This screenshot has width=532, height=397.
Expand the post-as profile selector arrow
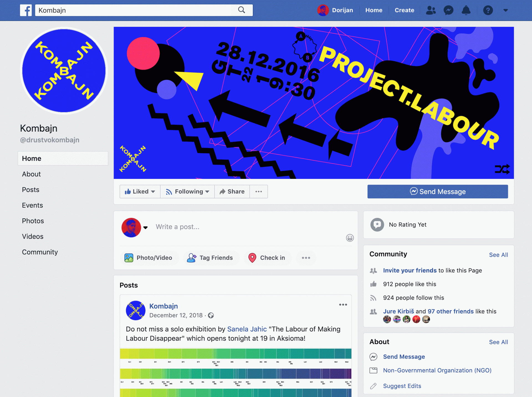[145, 228]
